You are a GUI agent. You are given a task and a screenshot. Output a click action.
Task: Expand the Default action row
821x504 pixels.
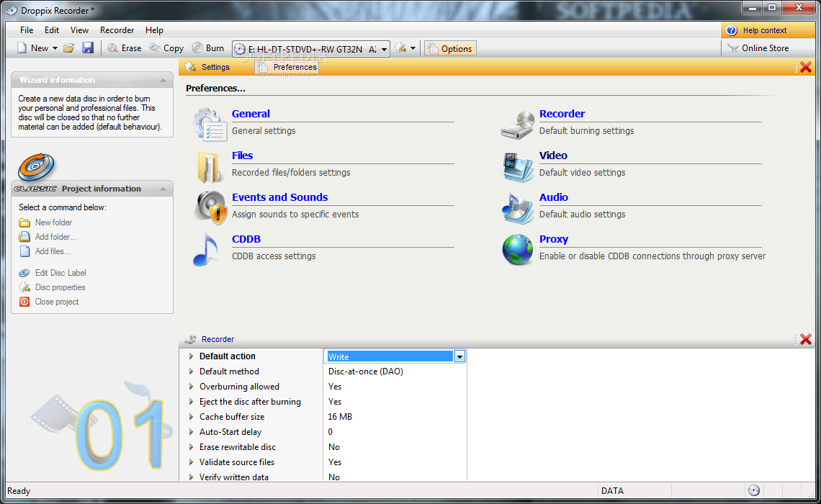191,356
